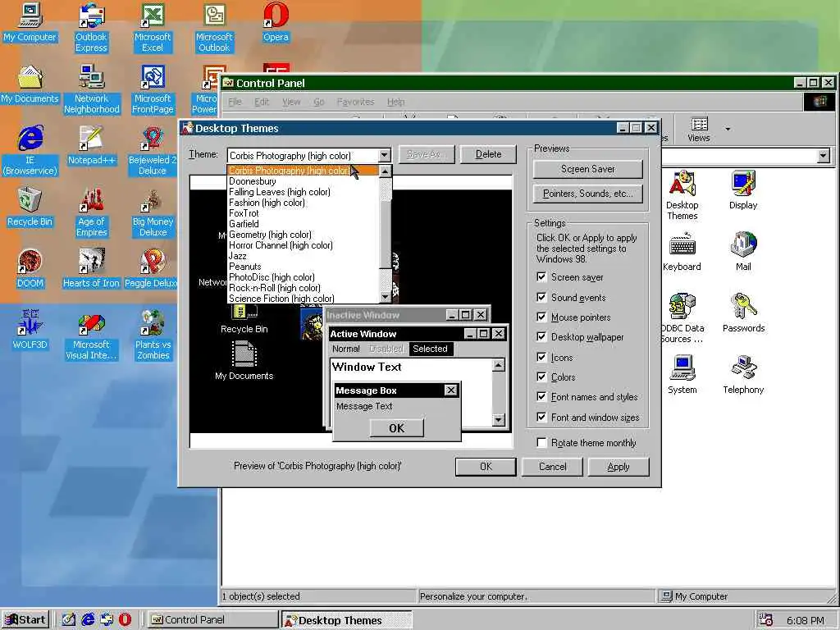Open the ODBC Data Sources icon
840x630 pixels.
[682, 318]
